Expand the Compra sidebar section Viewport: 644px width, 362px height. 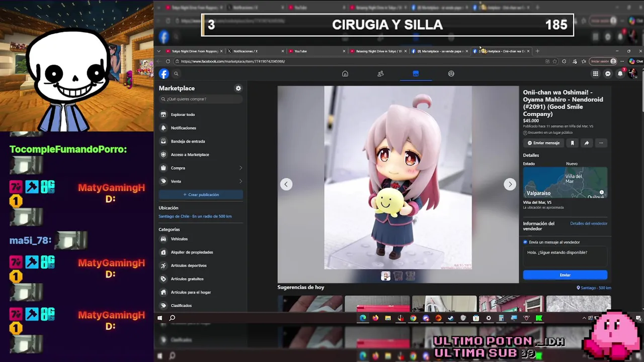click(x=201, y=168)
